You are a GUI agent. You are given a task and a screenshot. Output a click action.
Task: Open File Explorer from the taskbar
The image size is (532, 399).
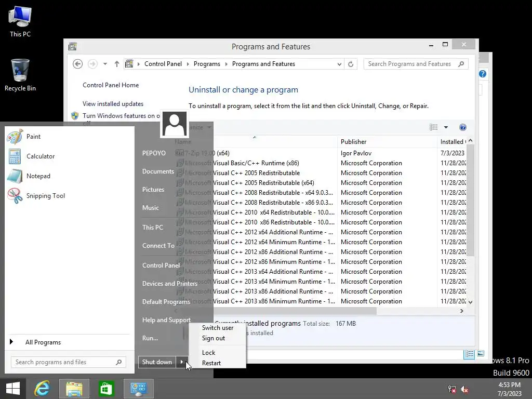(74, 389)
